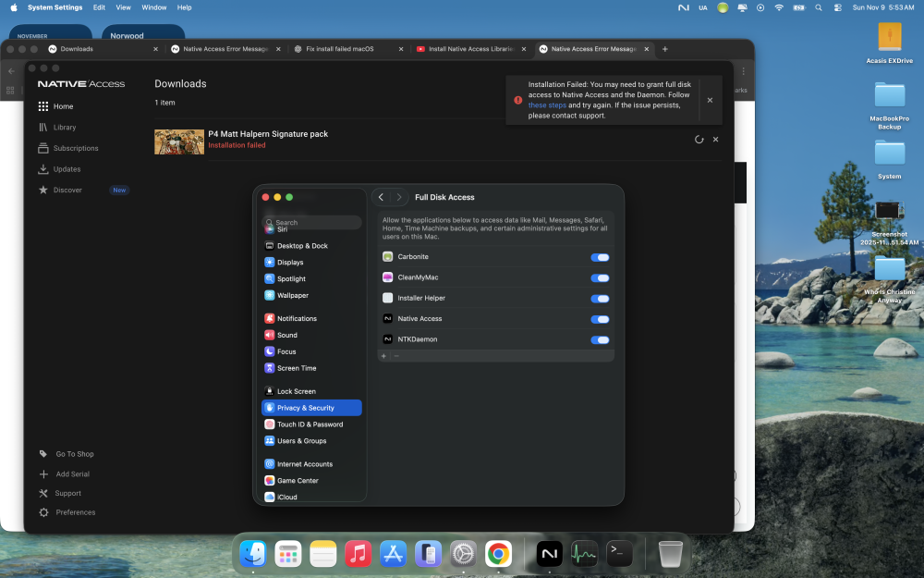Toggle CleanMyMac full disk access
Screen dimensions: 924x578
tap(600, 277)
